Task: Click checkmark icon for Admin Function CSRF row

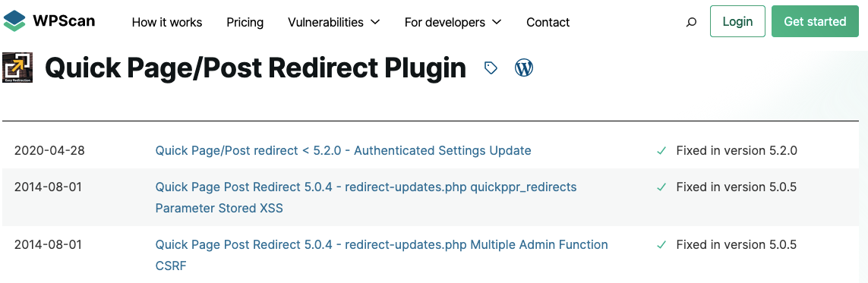Action: [x=661, y=245]
